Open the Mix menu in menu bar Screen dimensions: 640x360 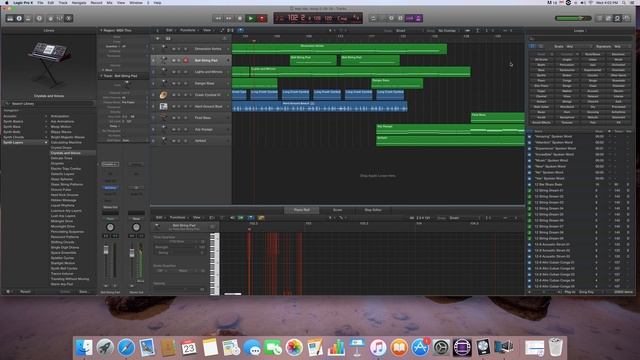[109, 2]
